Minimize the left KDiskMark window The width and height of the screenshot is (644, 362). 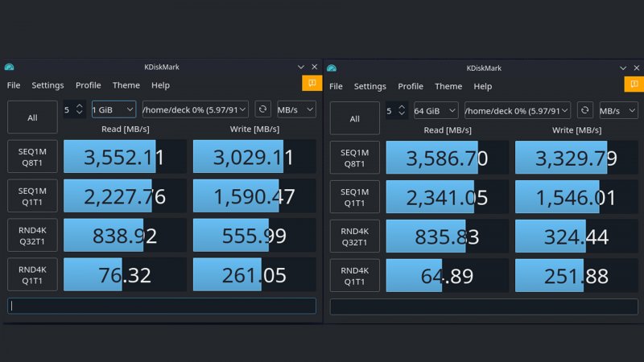pyautogui.click(x=301, y=67)
